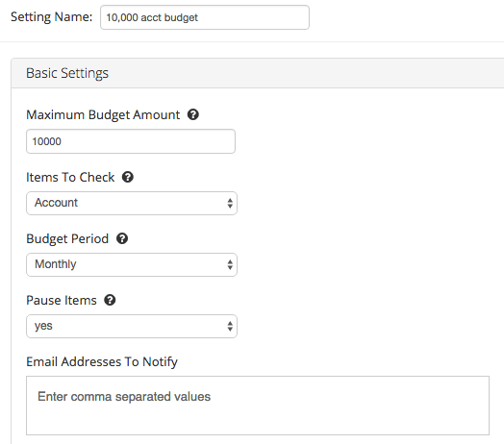Screen dimensions: 504x444
Task: Click the Basic Settings panel header
Action: tap(258, 73)
